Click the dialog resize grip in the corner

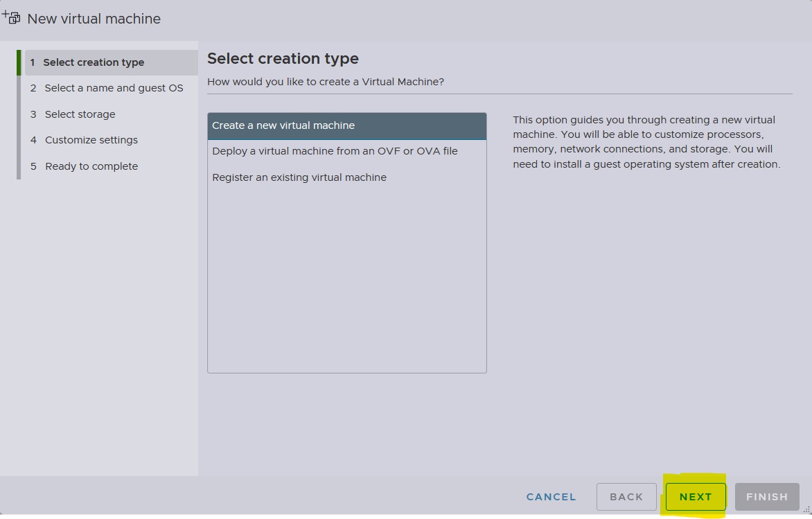pos(805,513)
